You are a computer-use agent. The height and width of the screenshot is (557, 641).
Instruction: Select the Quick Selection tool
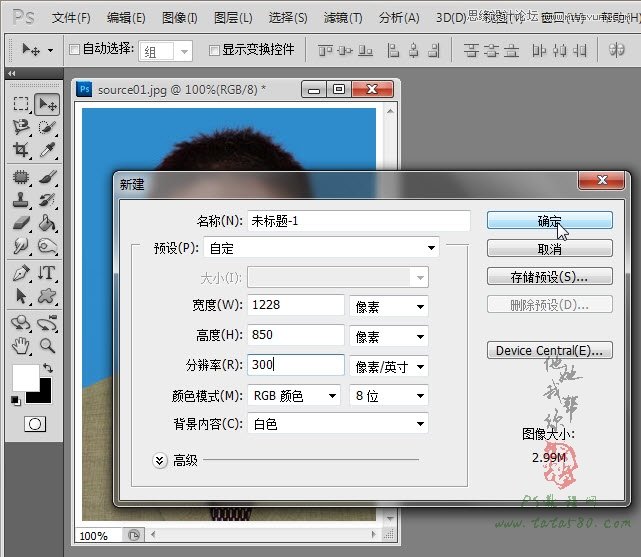tap(47, 127)
